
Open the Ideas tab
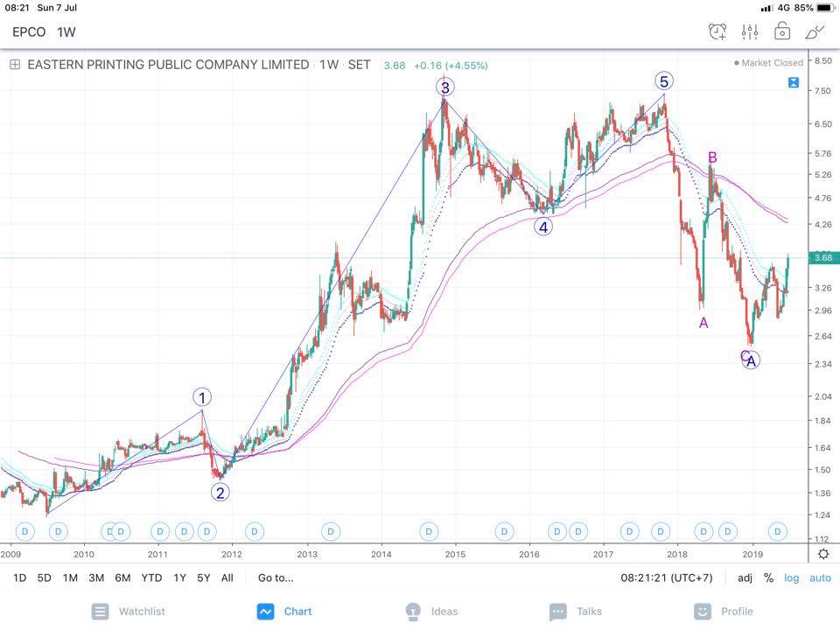click(x=431, y=612)
